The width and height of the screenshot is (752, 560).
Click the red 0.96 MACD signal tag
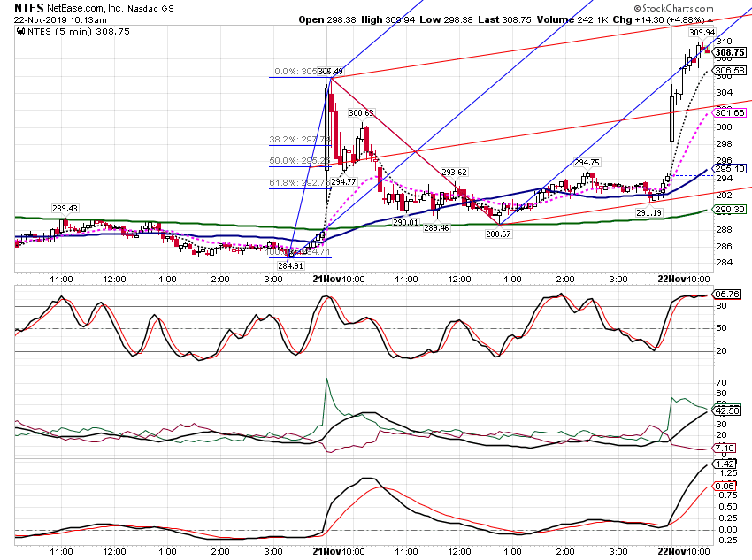(725, 487)
